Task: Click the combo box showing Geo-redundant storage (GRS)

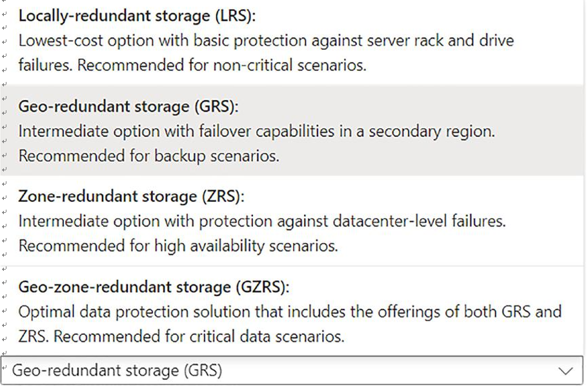Action: [292, 370]
